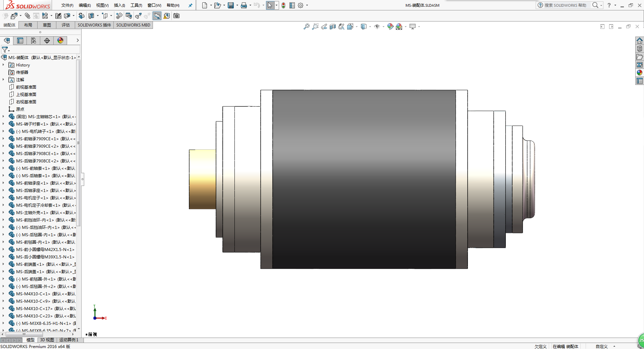Viewport: 644px width, 349px height.
Task: Open the Display Style dropdown arrow
Action: [x=370, y=27]
